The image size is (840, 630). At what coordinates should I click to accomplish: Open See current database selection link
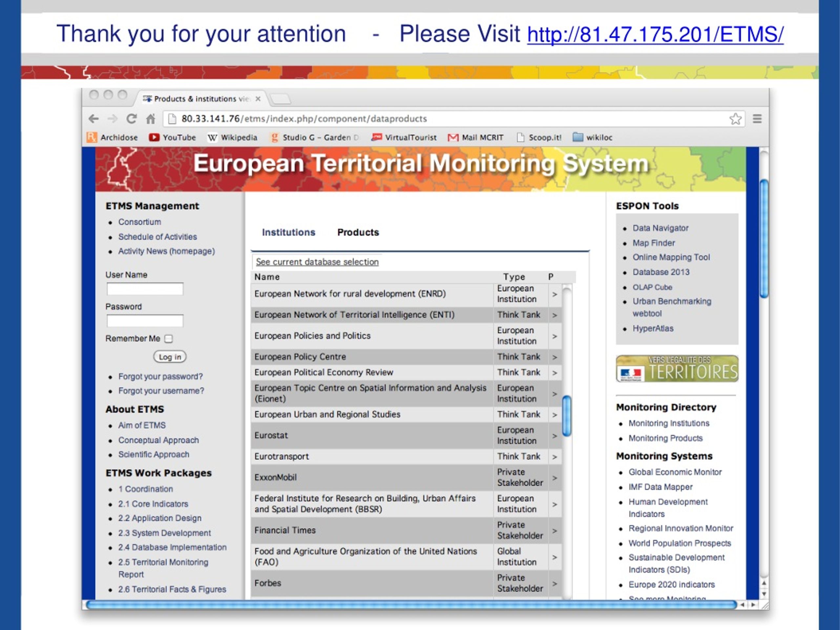(317, 262)
